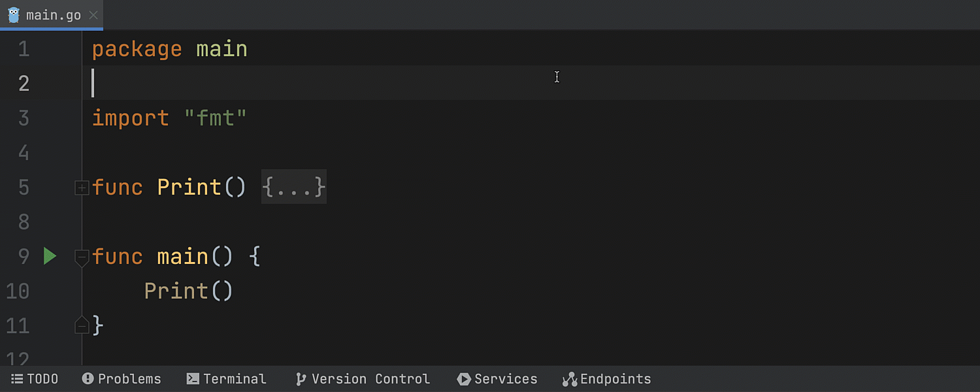The image size is (980, 392).
Task: Select the main.go file tab
Action: (x=52, y=15)
